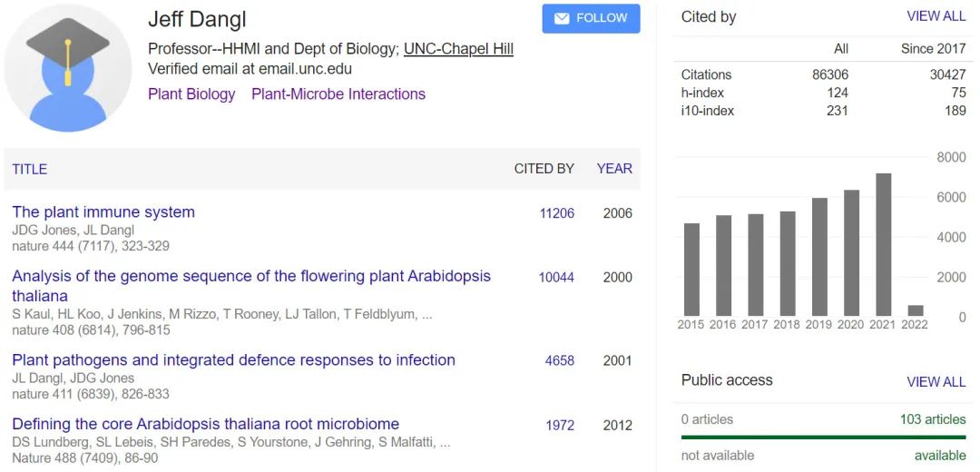This screenshot has height=472, width=980.
Task: View the 10044 citing articles
Action: tap(556, 277)
